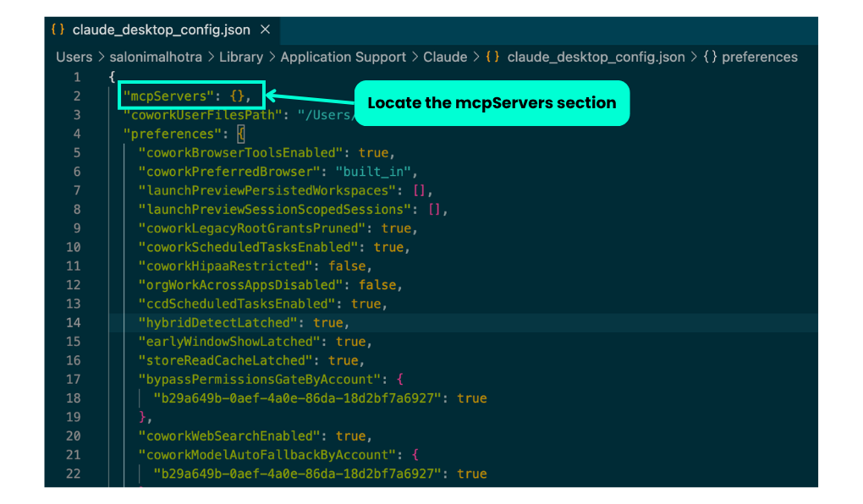863x504 pixels.
Task: Click the JSON file icon in the tab
Action: coord(58,30)
